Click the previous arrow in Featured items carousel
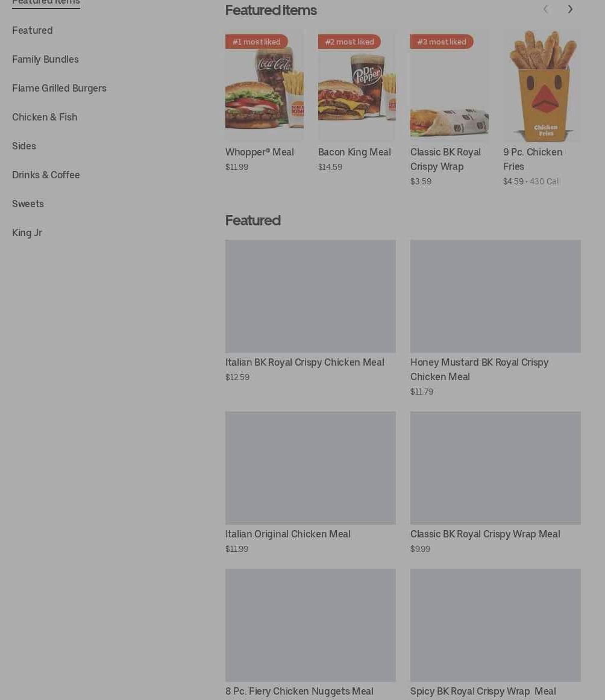 [x=545, y=10]
